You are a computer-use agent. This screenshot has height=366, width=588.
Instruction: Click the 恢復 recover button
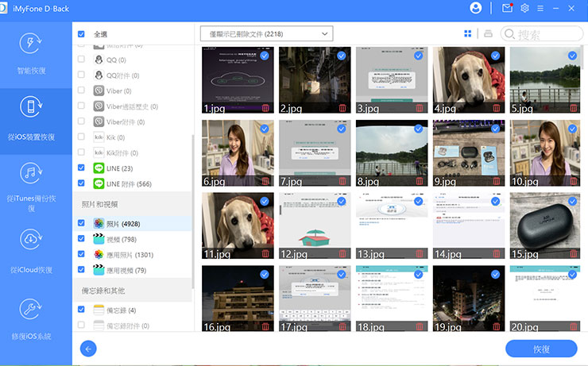pyautogui.click(x=540, y=349)
